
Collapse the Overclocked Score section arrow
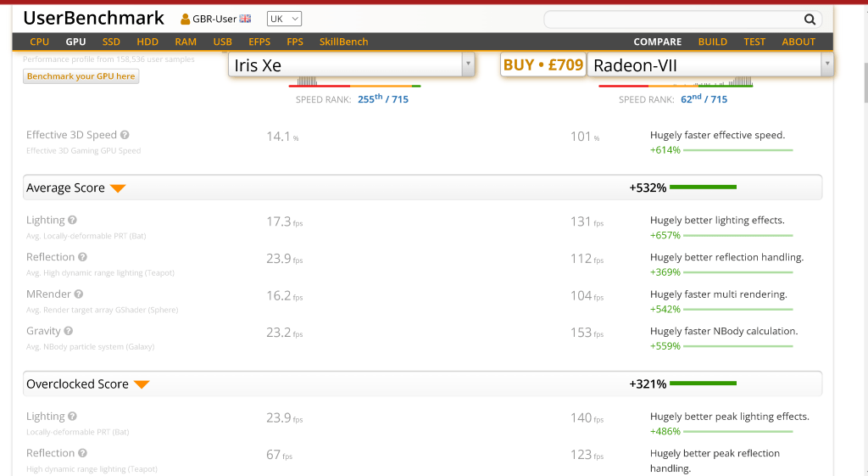point(142,384)
